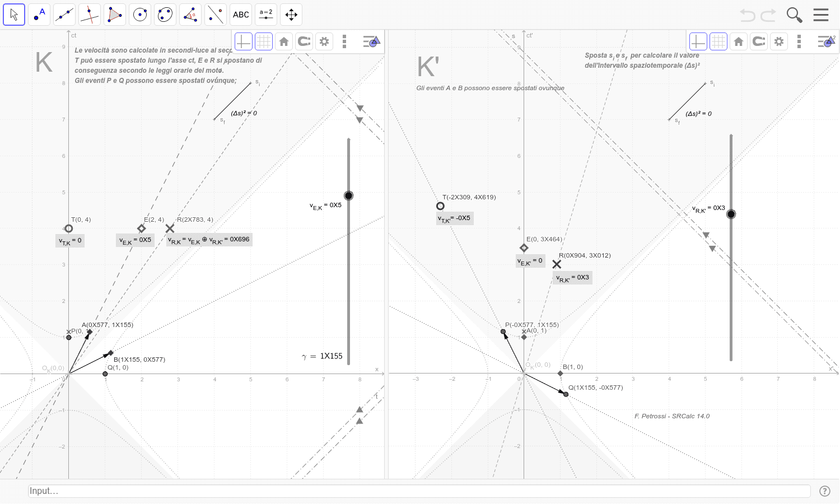Screen dimensions: 840x504
Task: Select cross point R(2X783, 4)
Action: (170, 228)
